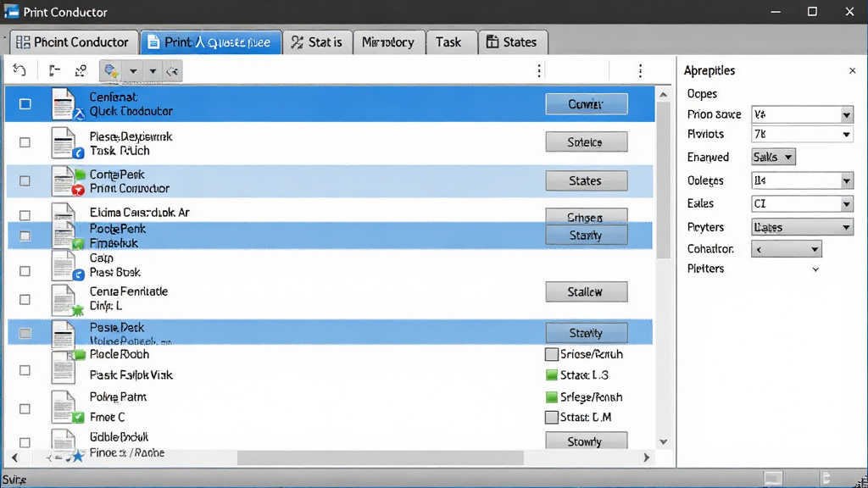Click green Srlege/Renuh status swatch
The height and width of the screenshot is (488, 868).
click(x=551, y=396)
